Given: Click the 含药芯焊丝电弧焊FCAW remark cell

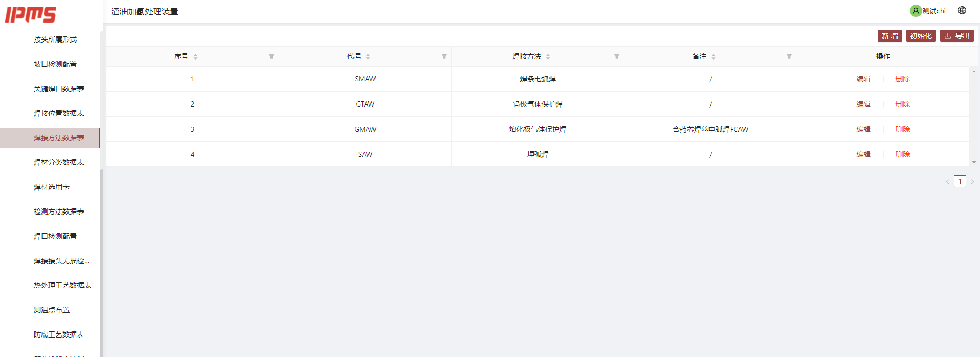Looking at the screenshot, I should 711,129.
